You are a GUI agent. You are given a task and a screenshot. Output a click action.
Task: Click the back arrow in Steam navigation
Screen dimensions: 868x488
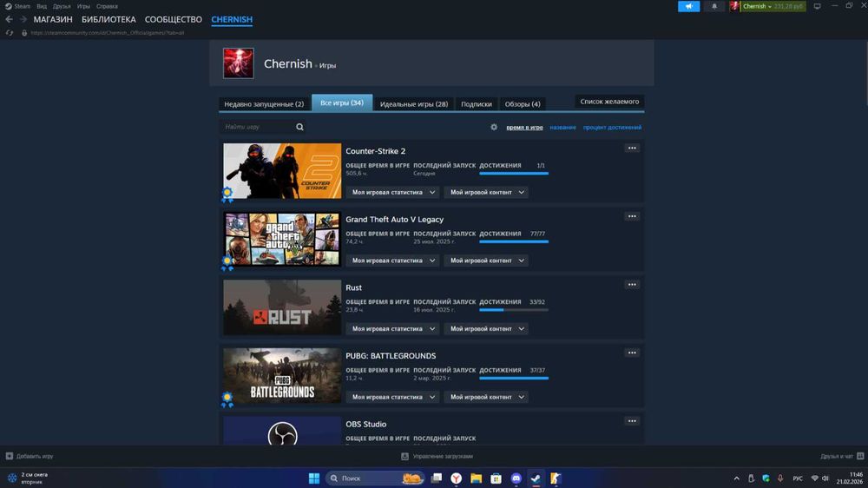(10, 19)
